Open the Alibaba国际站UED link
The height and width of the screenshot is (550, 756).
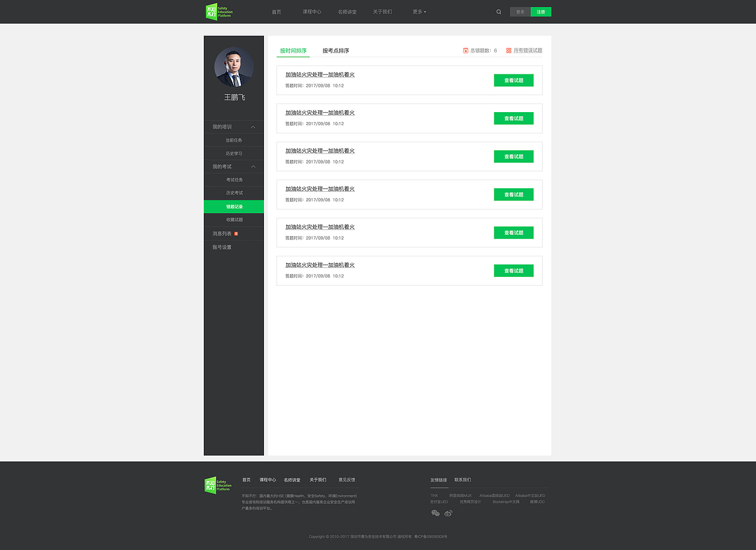coord(494,496)
